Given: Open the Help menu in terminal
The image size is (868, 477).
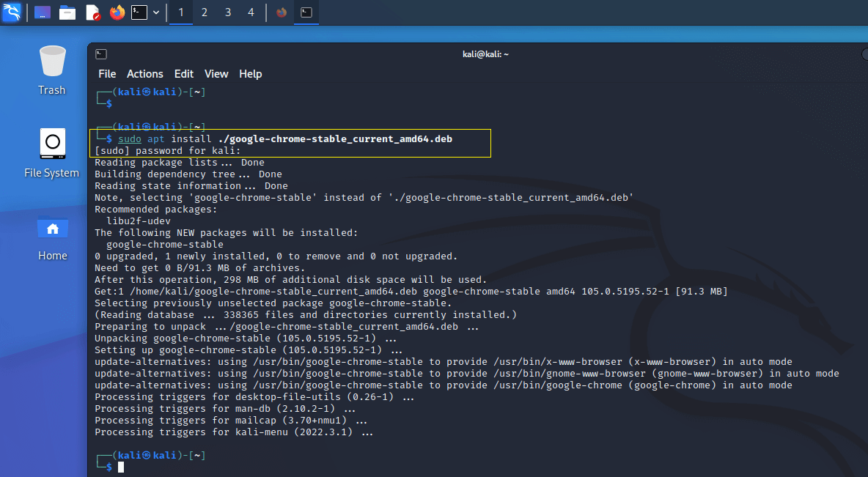Looking at the screenshot, I should 250,74.
